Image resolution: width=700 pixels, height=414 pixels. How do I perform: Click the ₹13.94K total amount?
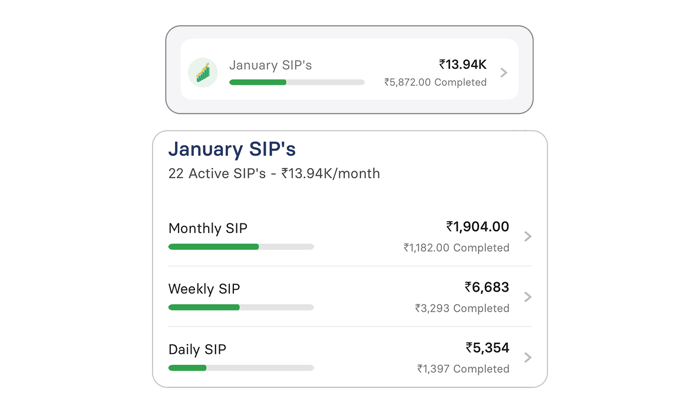tap(462, 64)
